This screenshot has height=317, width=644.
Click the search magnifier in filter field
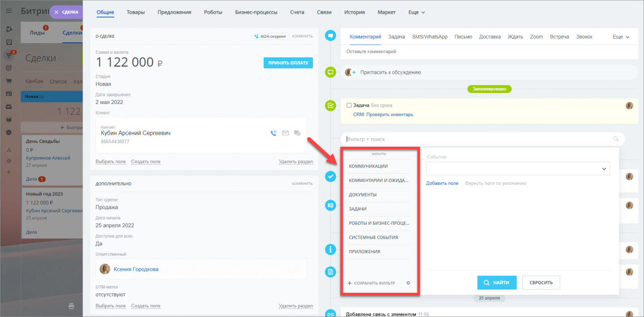point(616,139)
